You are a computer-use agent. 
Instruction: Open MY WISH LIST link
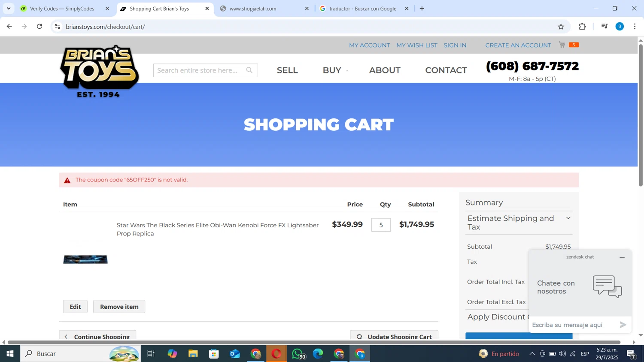pyautogui.click(x=416, y=45)
